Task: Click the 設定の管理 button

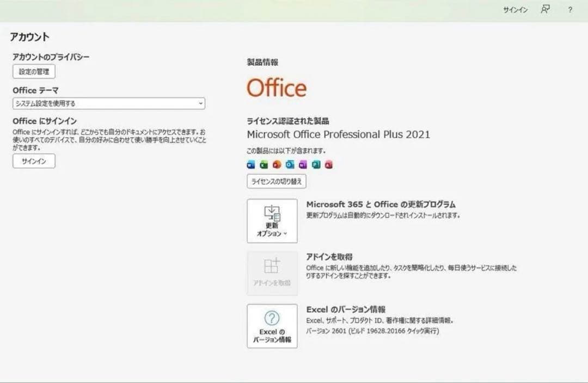Action: tap(33, 71)
